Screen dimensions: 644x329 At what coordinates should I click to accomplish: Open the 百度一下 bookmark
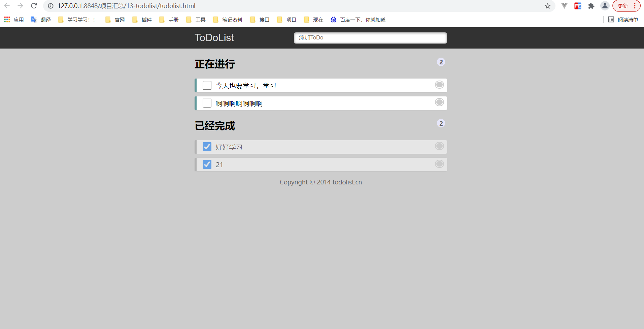358,20
